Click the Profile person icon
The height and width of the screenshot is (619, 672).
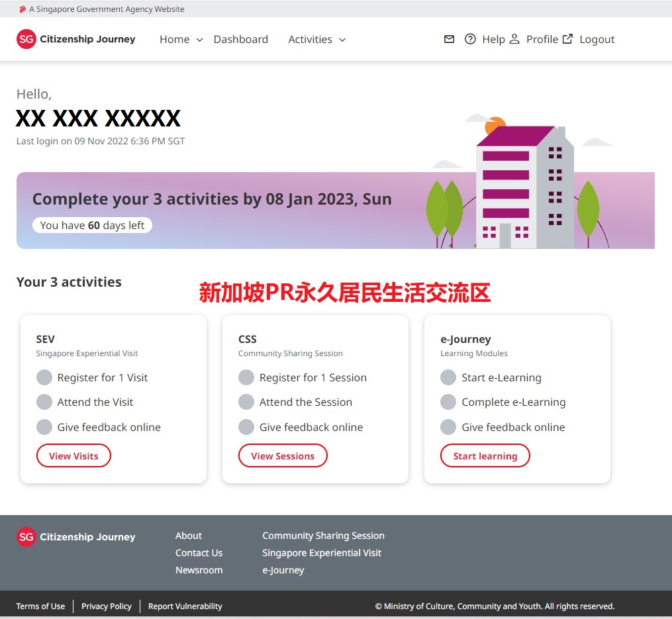(514, 39)
